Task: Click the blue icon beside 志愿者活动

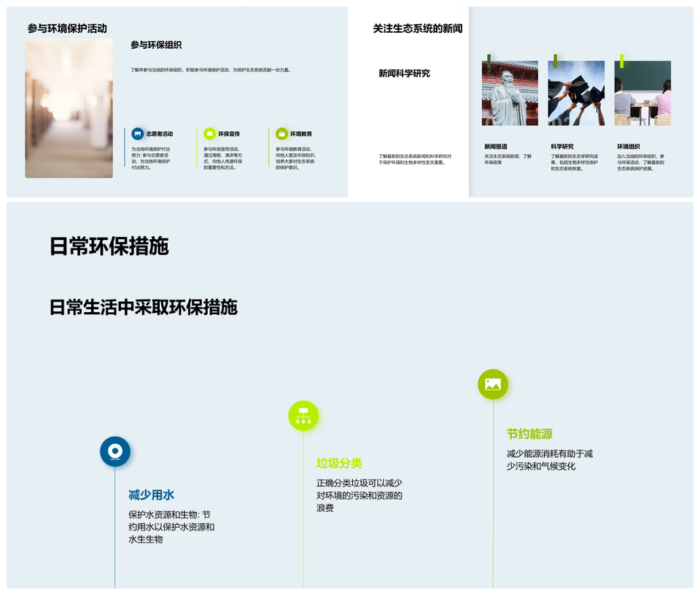Action: click(x=138, y=133)
